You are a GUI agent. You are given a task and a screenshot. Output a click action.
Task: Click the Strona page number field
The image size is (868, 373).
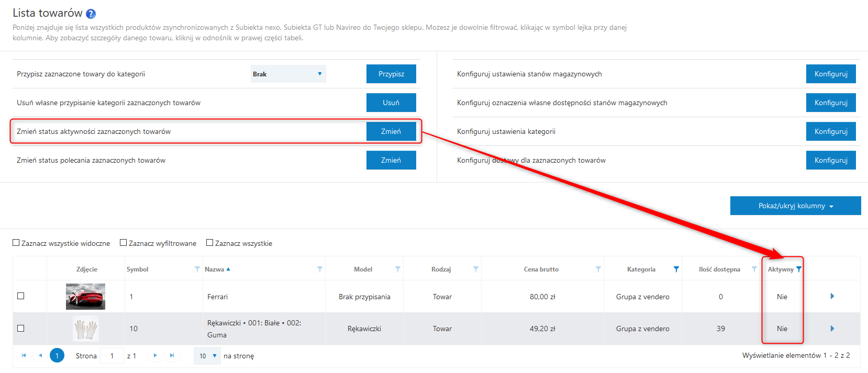click(x=112, y=356)
